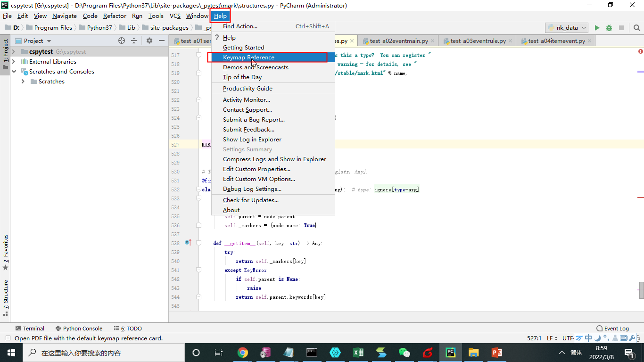This screenshot has width=644, height=362.
Task: Collapse all in the Project panel
Action: click(x=134, y=41)
